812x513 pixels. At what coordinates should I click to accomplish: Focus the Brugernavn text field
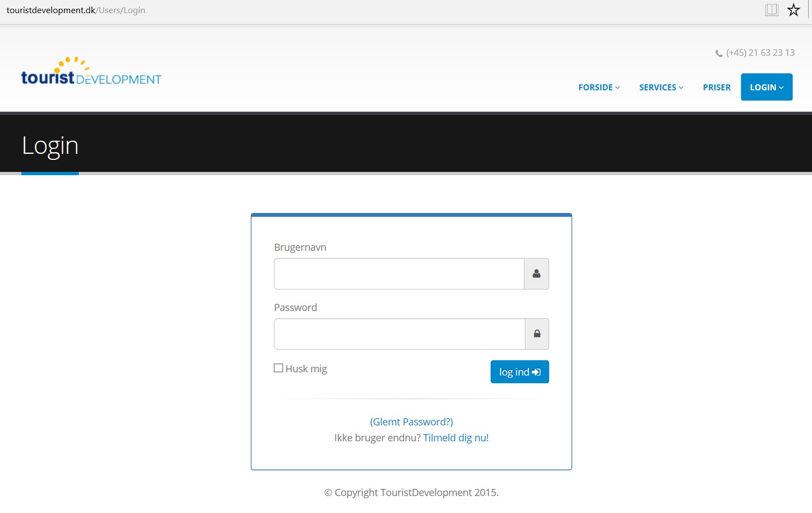click(x=399, y=274)
